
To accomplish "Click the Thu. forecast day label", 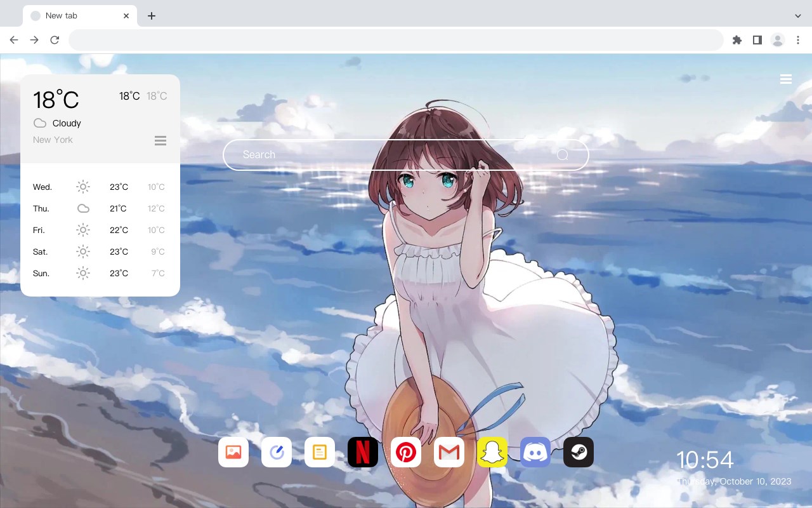I will point(41,208).
